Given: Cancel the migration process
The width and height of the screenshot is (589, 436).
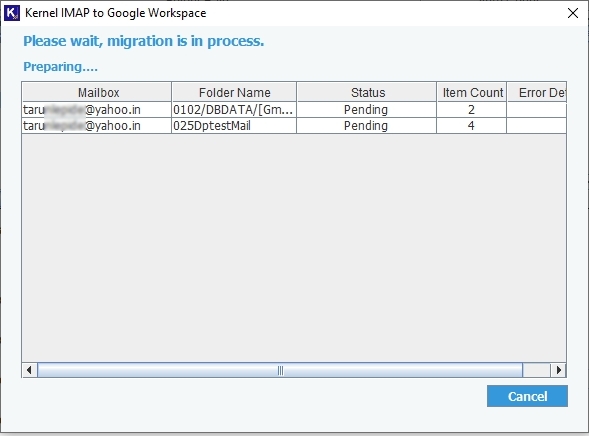Looking at the screenshot, I should click(527, 396).
